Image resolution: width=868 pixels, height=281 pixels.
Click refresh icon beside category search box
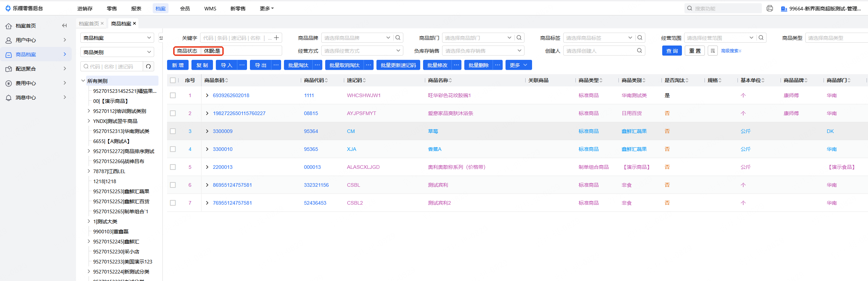click(148, 66)
